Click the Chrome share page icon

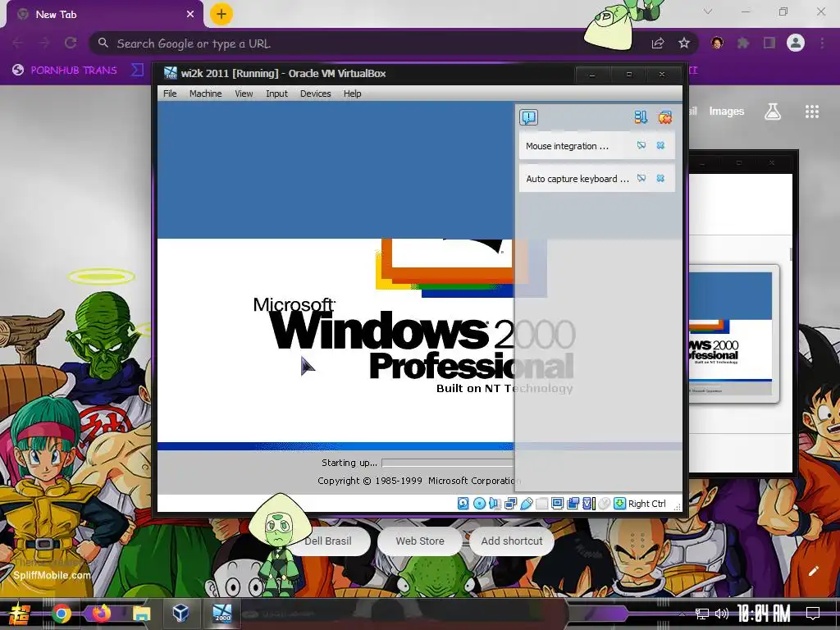click(658, 43)
